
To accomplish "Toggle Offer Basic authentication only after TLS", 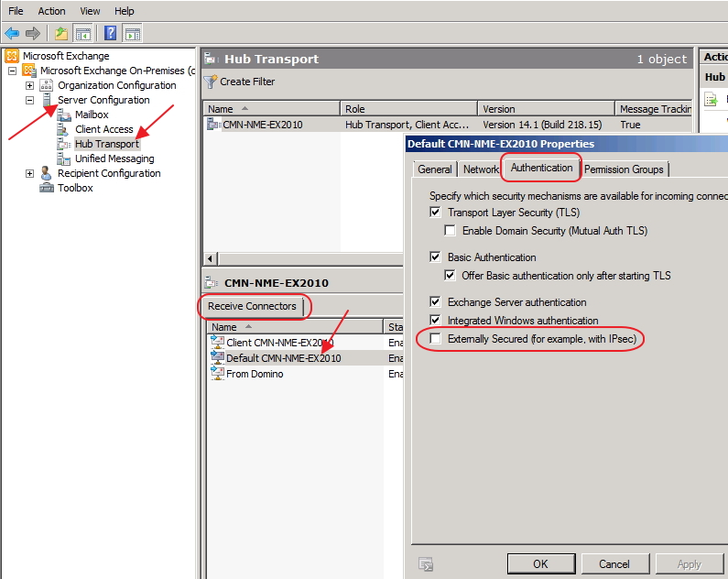I will pos(450,275).
